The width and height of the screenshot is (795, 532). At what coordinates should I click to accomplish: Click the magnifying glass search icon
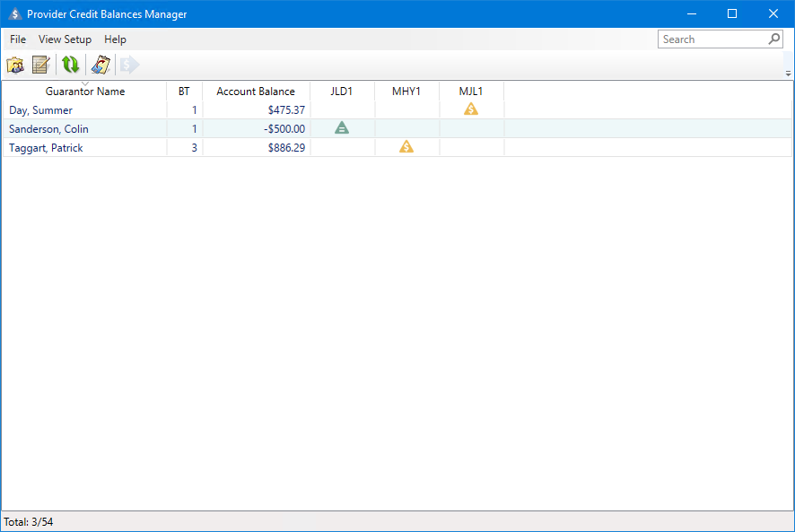(x=774, y=39)
